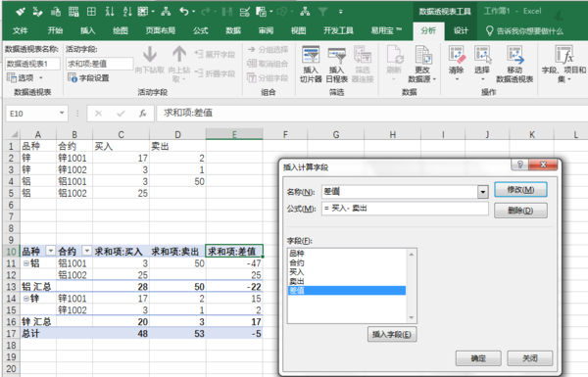Viewport: 588px width, 377px height.
Task: Open Fields, Items and Sets menu
Action: [x=563, y=64]
